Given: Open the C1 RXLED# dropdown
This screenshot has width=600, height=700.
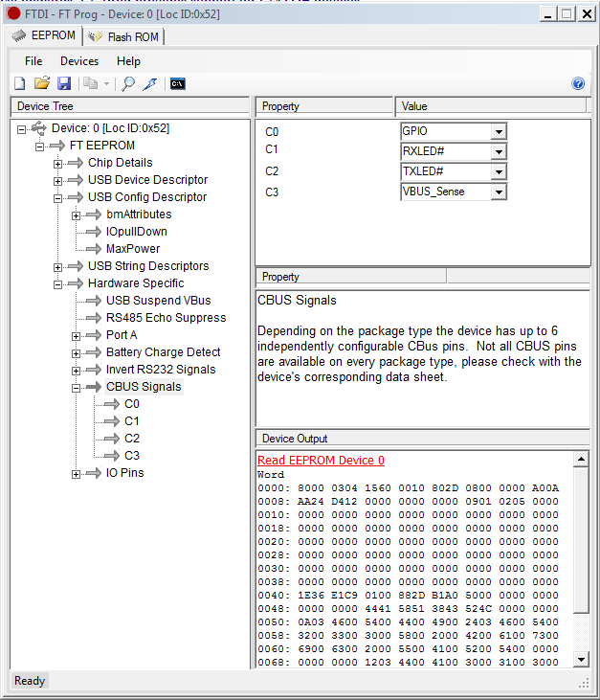Looking at the screenshot, I should coord(499,152).
